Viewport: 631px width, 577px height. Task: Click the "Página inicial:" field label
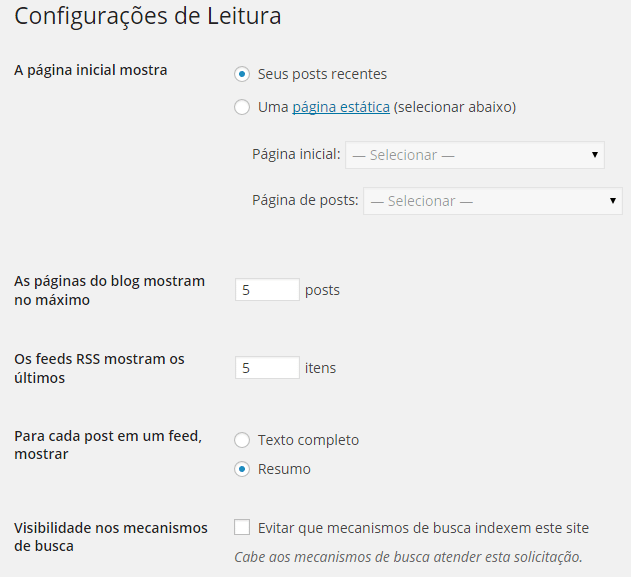[296, 155]
